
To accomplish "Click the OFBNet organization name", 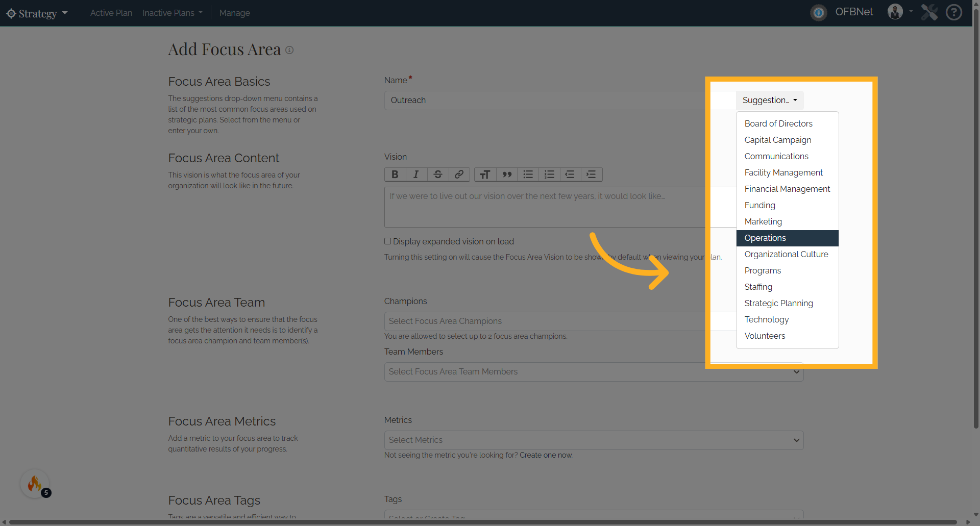I will [x=854, y=12].
